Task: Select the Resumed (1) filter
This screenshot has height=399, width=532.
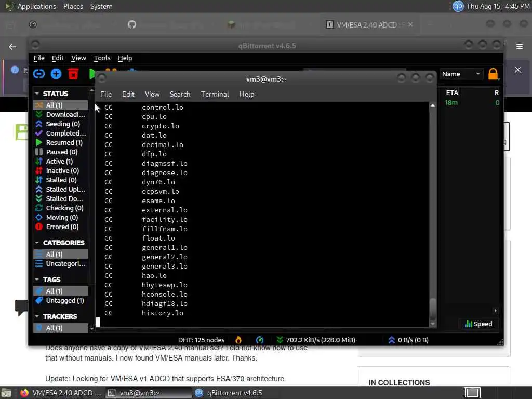Action: tap(61, 142)
